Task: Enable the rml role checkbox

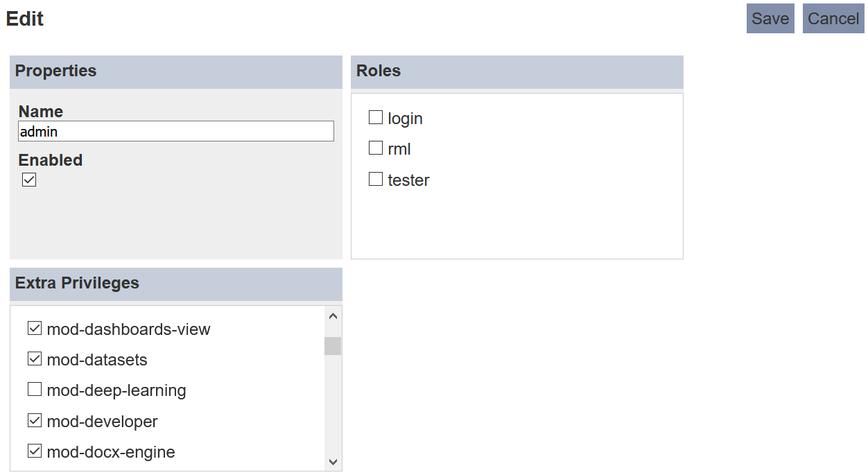Action: point(376,148)
